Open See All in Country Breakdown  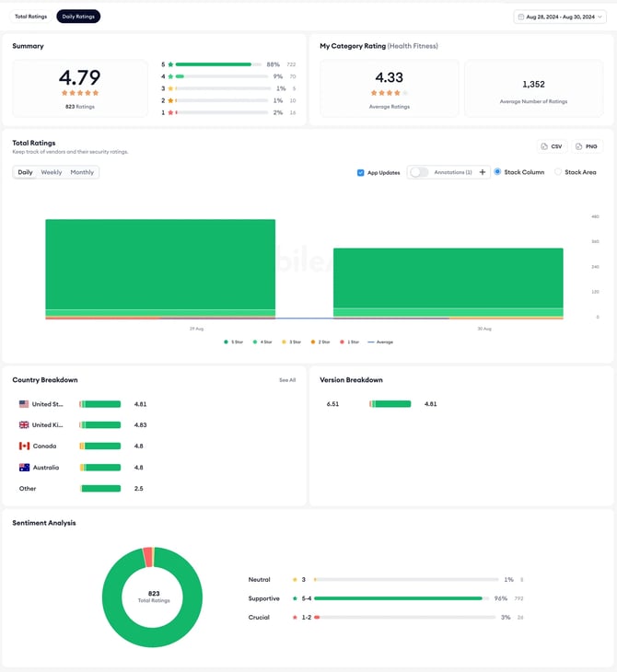click(x=287, y=380)
